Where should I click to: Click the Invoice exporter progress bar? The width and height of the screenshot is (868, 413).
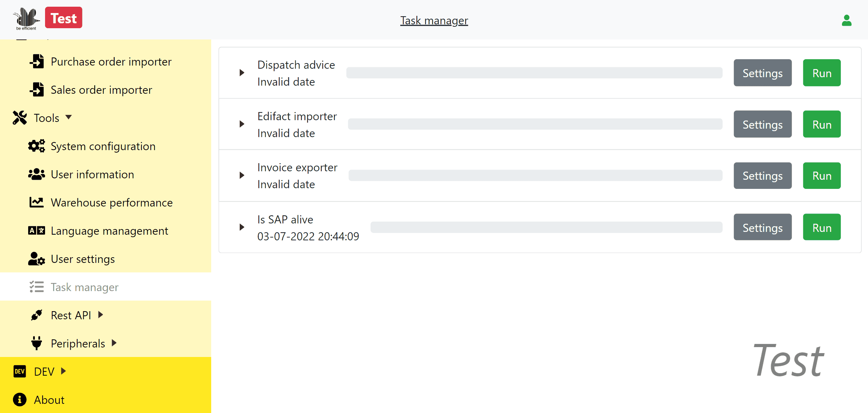click(x=535, y=175)
